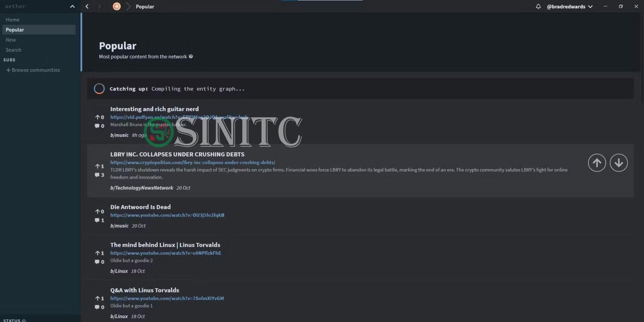Open Search in sidebar

point(13,50)
